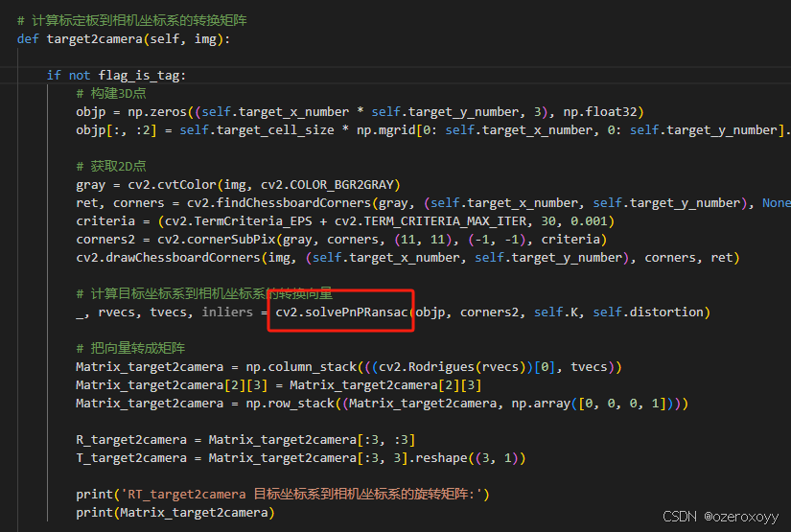Click the 'img' parameter in def signature
The image size is (791, 532).
205,39
